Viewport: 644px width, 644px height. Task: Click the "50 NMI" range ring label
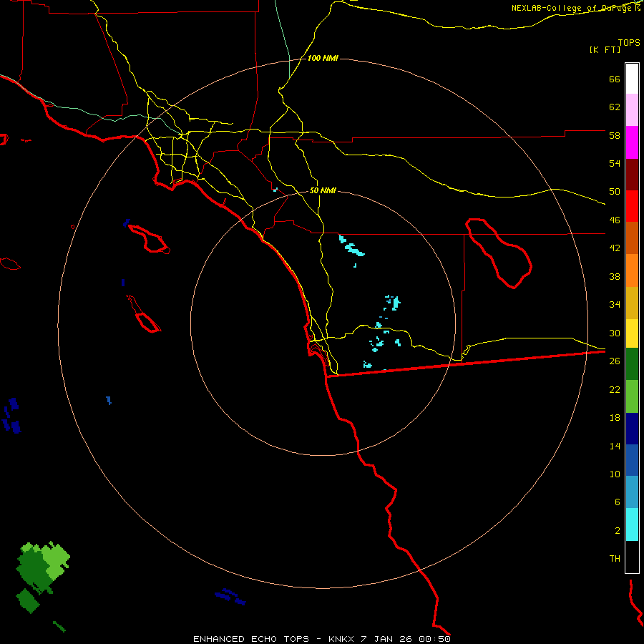tap(323, 190)
